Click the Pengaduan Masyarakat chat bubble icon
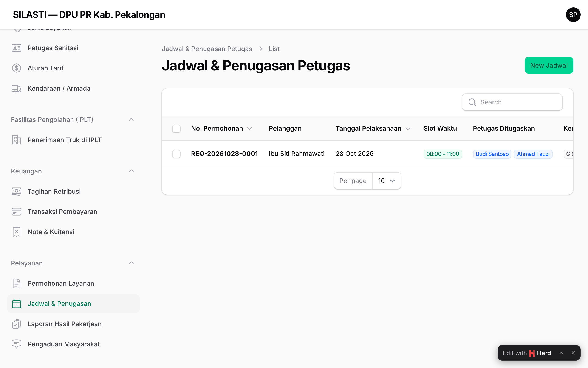The width and height of the screenshot is (588, 368). pos(17,344)
